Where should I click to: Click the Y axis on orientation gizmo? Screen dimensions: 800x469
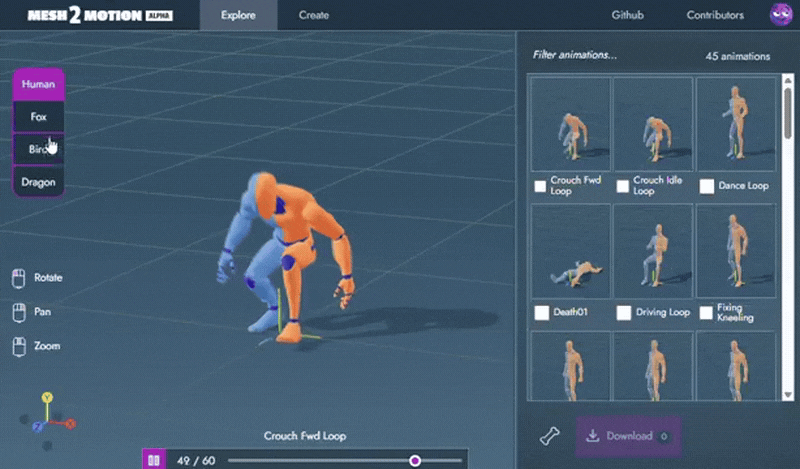[47, 397]
